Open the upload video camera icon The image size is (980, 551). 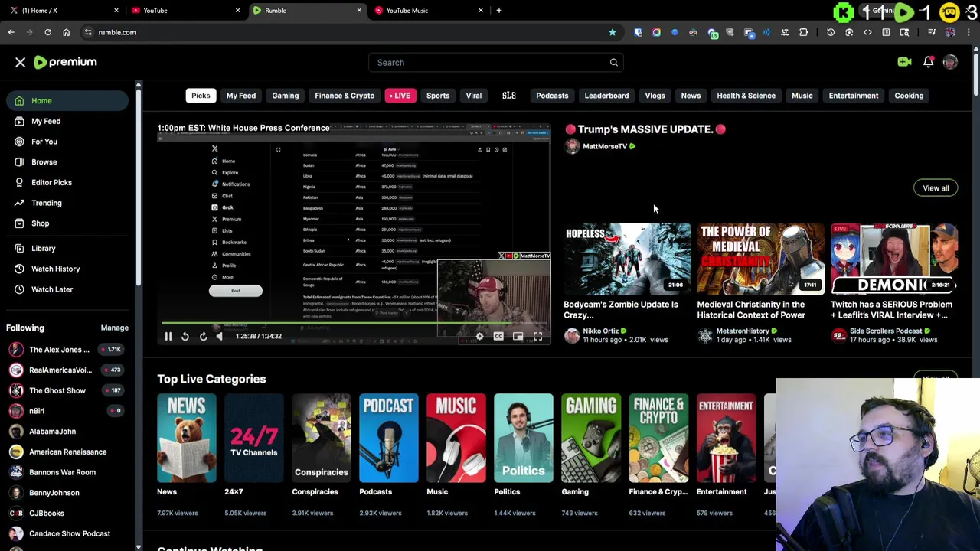pyautogui.click(x=904, y=62)
